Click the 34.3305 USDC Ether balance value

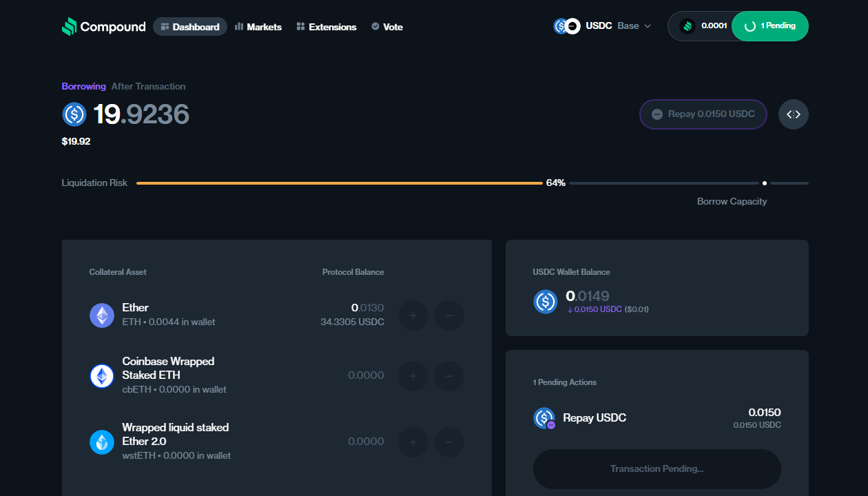(x=353, y=322)
